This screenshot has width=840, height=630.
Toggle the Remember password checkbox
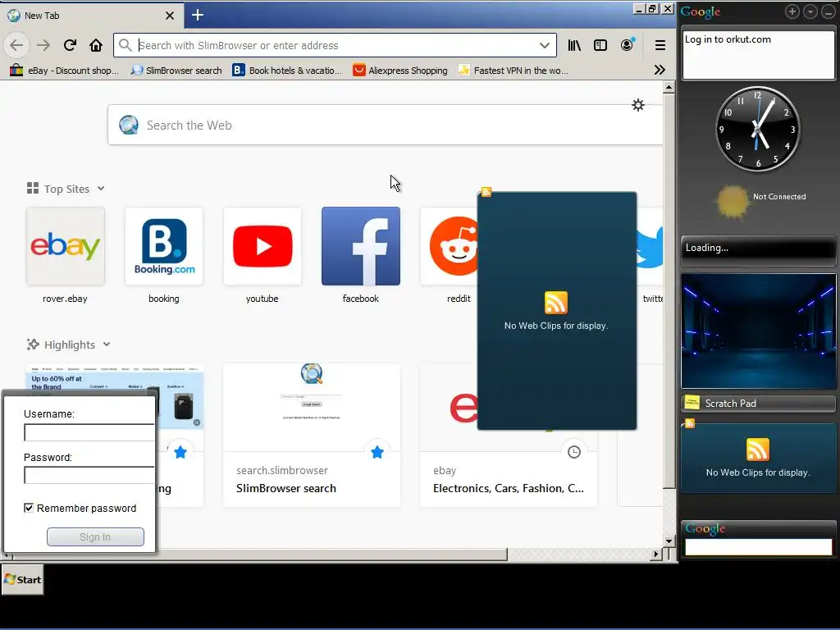[x=29, y=508]
